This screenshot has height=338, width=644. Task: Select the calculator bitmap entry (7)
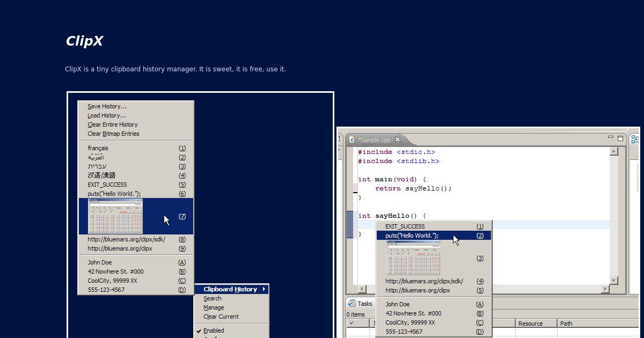pyautogui.click(x=136, y=216)
